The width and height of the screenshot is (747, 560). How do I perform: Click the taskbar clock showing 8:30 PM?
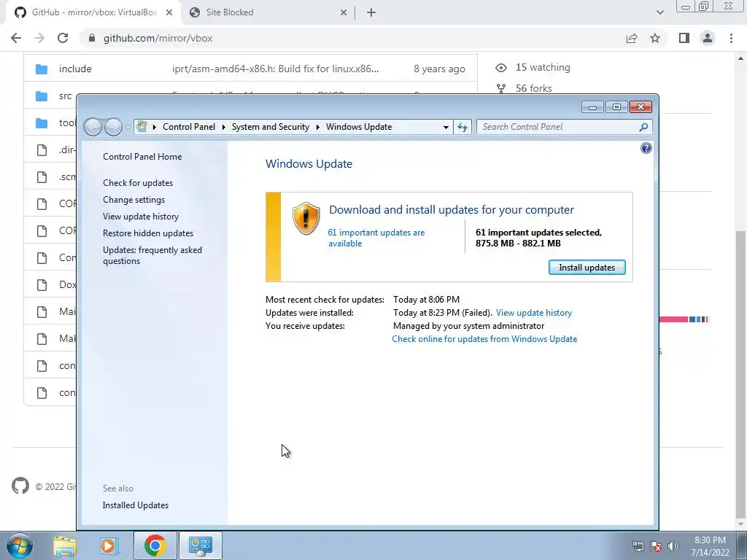(x=710, y=546)
